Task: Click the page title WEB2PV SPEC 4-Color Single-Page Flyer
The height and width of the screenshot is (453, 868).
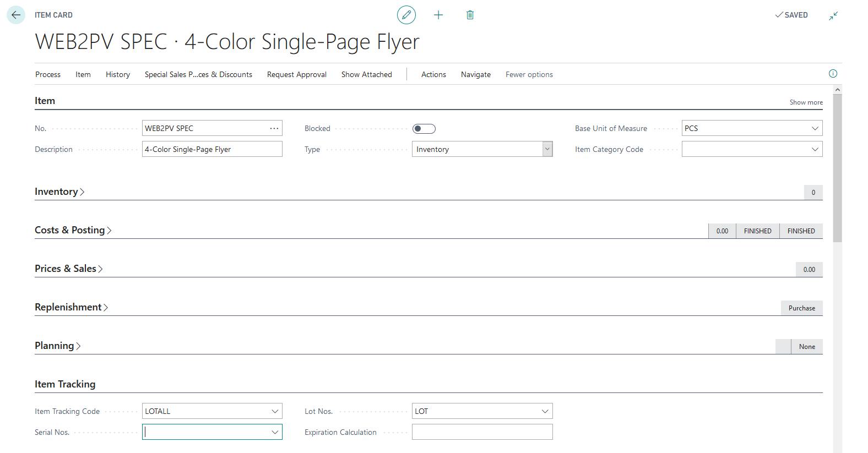Action: click(x=227, y=42)
